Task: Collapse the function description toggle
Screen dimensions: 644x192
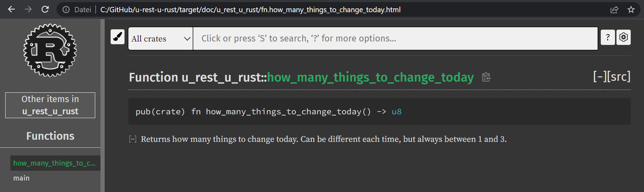Action: tap(133, 139)
